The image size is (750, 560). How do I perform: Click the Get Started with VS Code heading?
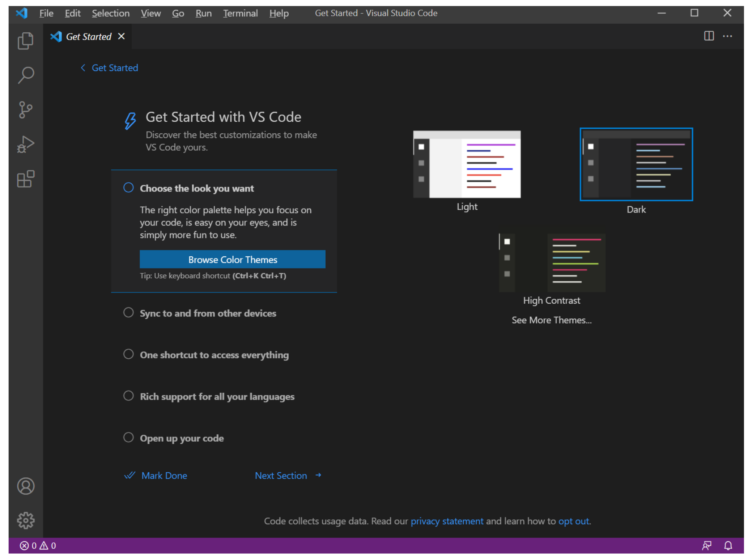tap(223, 117)
